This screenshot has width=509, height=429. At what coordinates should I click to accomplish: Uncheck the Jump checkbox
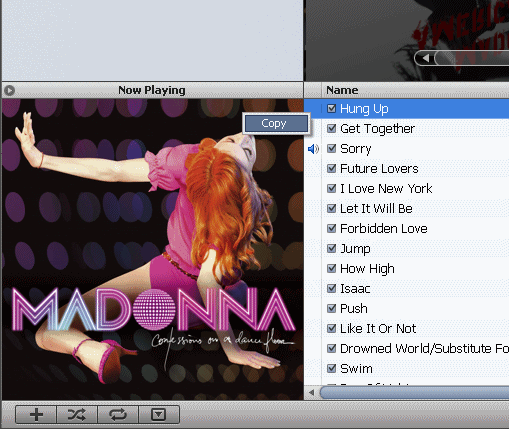click(331, 248)
